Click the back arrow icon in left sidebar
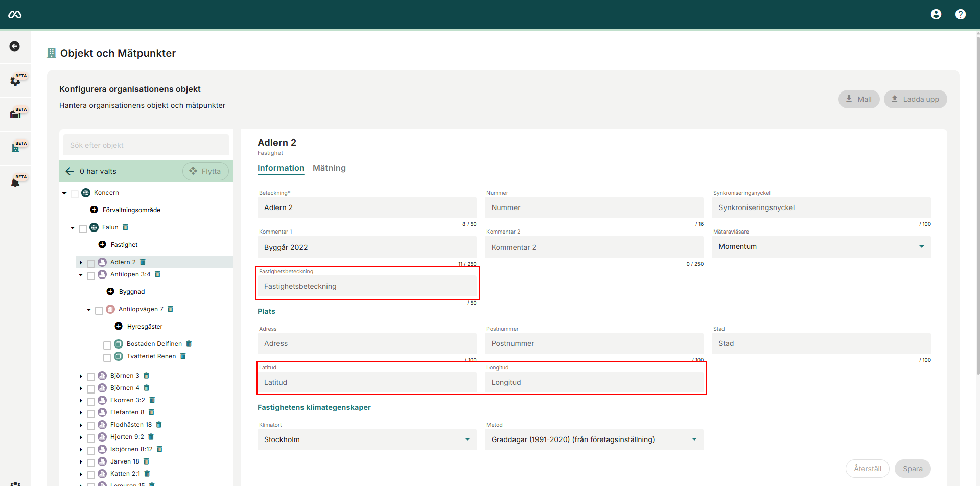 (x=15, y=47)
